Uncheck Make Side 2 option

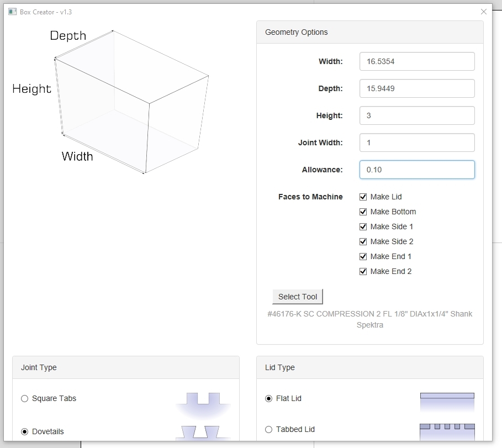click(x=363, y=241)
